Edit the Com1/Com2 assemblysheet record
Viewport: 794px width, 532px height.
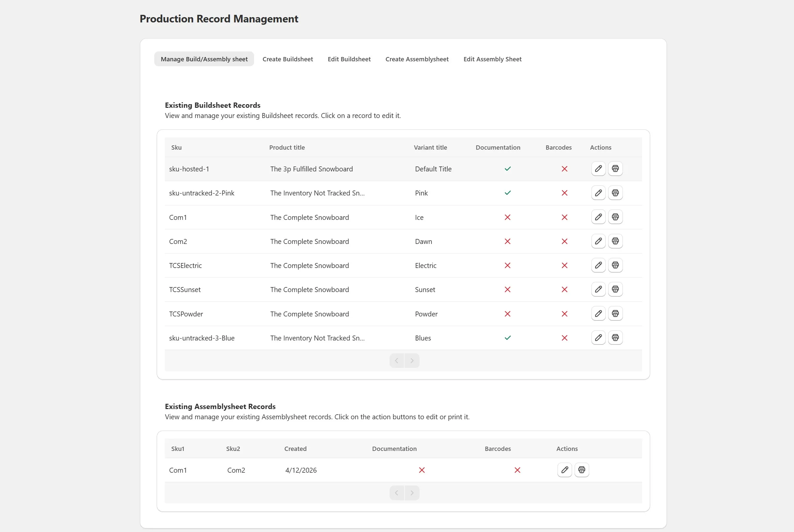pyautogui.click(x=565, y=470)
